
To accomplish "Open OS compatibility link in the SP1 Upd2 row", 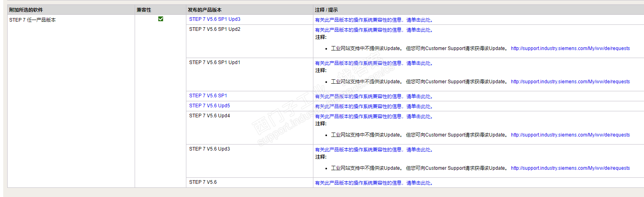I will (x=373, y=30).
